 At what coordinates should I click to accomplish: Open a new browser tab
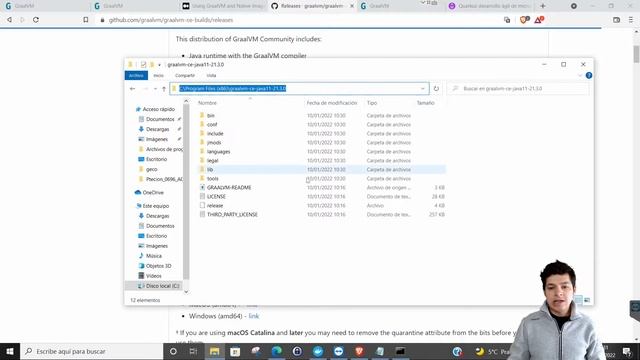[x=542, y=6]
